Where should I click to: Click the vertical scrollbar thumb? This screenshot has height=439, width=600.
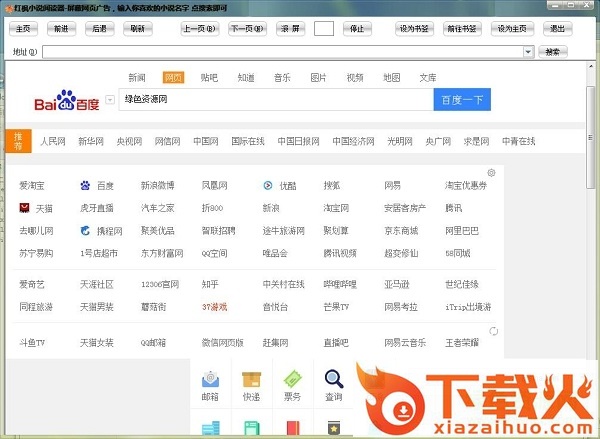tap(590, 137)
